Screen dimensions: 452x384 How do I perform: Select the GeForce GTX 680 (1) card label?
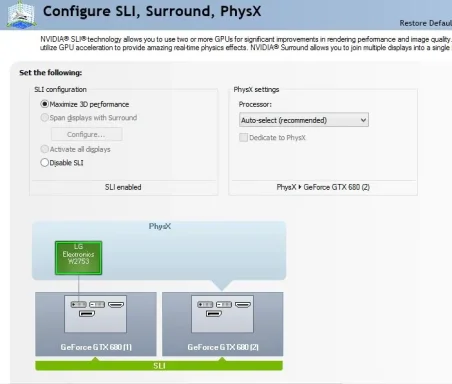[96, 347]
